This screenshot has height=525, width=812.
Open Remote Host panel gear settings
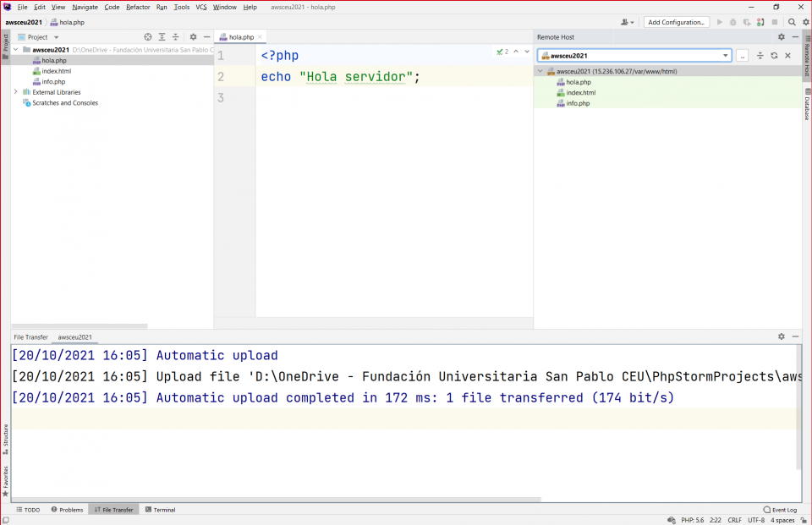coord(781,37)
